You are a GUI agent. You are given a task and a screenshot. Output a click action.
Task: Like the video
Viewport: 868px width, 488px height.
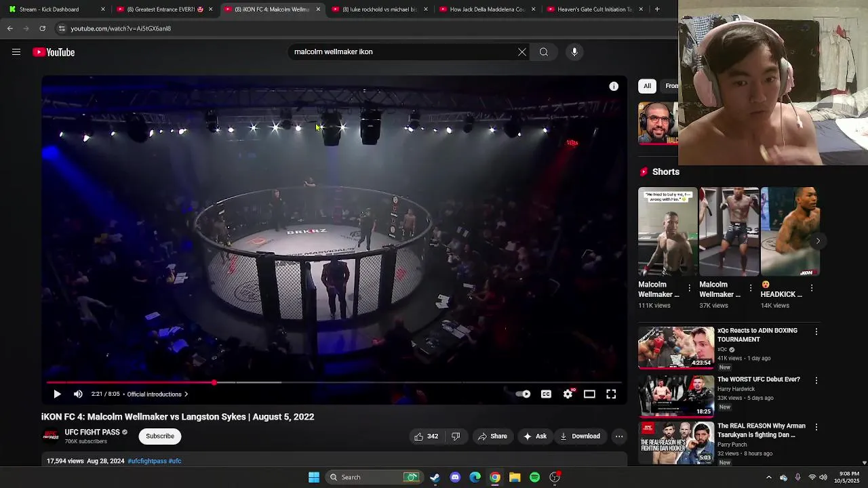[x=426, y=436]
